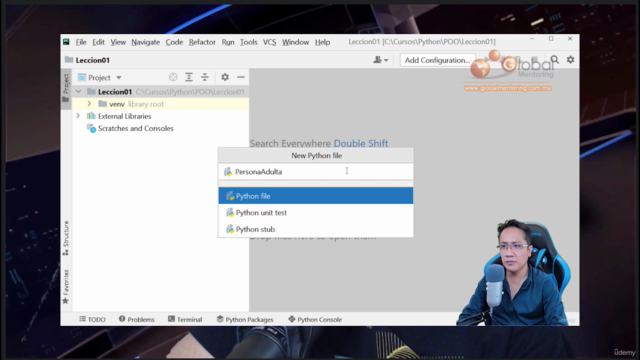Open Project panel options gear

click(225, 77)
